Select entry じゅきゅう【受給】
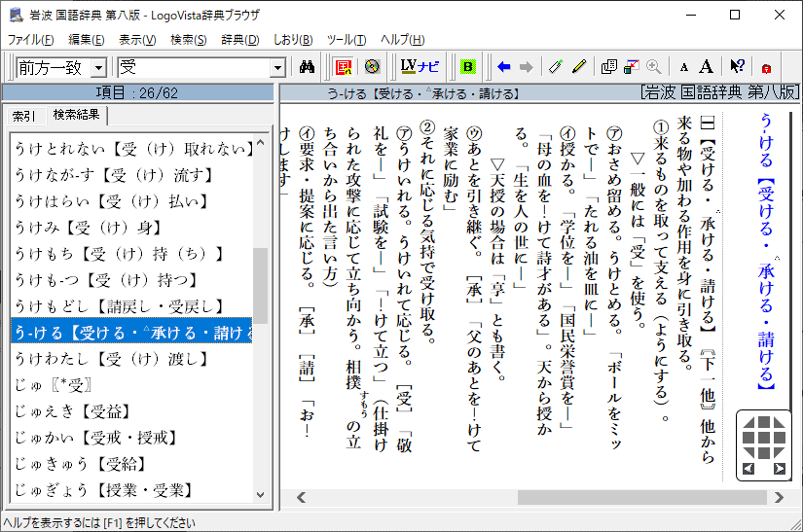The image size is (803, 532). click(x=132, y=464)
